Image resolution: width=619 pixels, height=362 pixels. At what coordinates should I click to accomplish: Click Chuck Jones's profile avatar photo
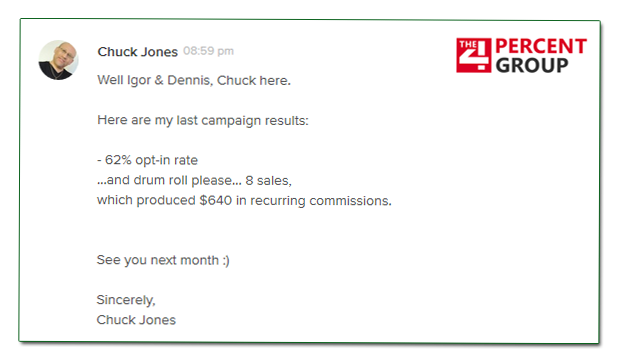point(58,60)
